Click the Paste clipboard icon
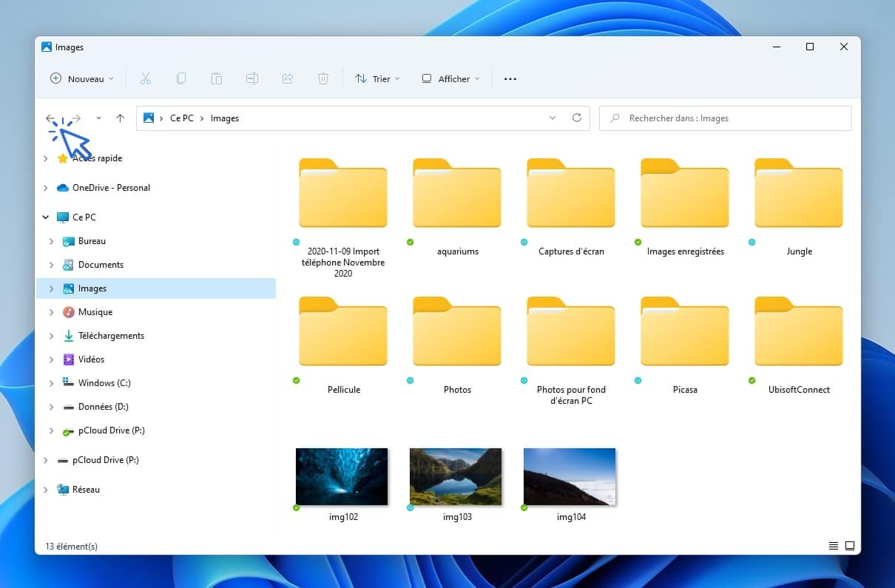The width and height of the screenshot is (895, 588). pyautogui.click(x=217, y=78)
